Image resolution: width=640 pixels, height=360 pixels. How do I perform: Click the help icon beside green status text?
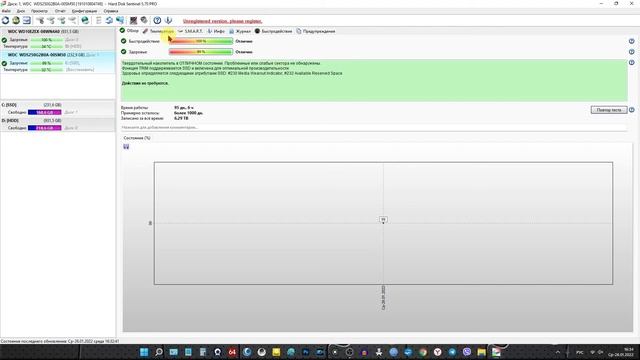(631, 63)
